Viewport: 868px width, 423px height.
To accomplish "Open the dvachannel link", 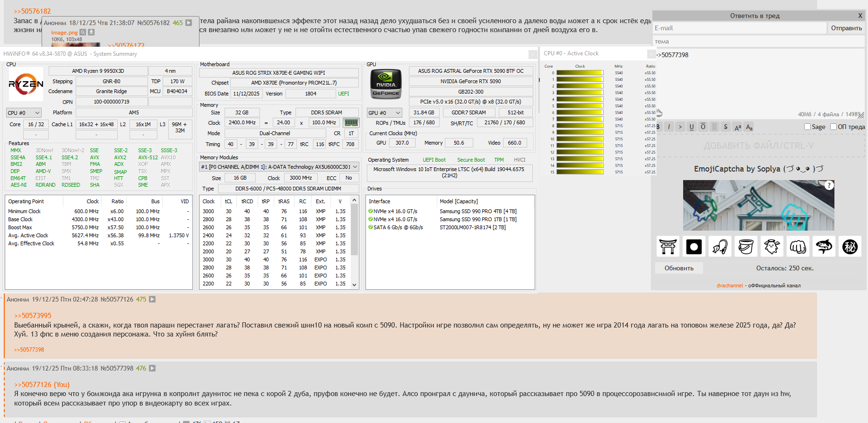I will tap(729, 285).
